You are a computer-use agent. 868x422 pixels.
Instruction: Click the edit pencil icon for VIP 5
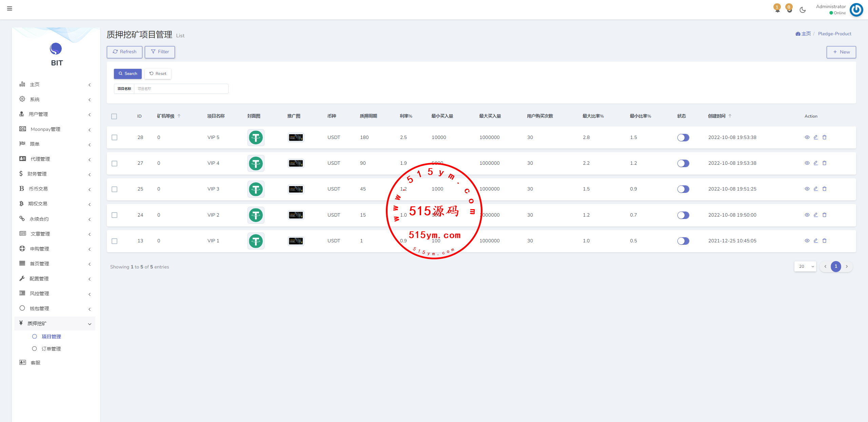tap(815, 137)
